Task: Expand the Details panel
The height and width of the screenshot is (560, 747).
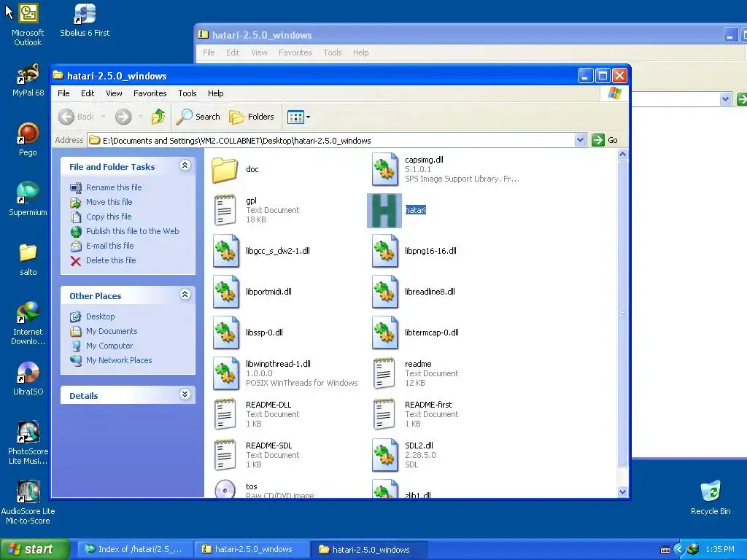Action: (185, 394)
